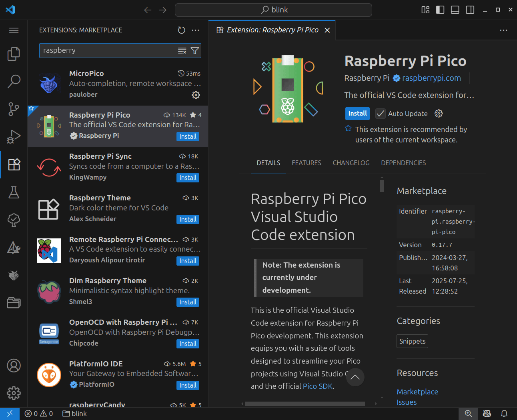Open the raspberry icon activity bar view
Screen dimensions: 517x420
point(14,275)
